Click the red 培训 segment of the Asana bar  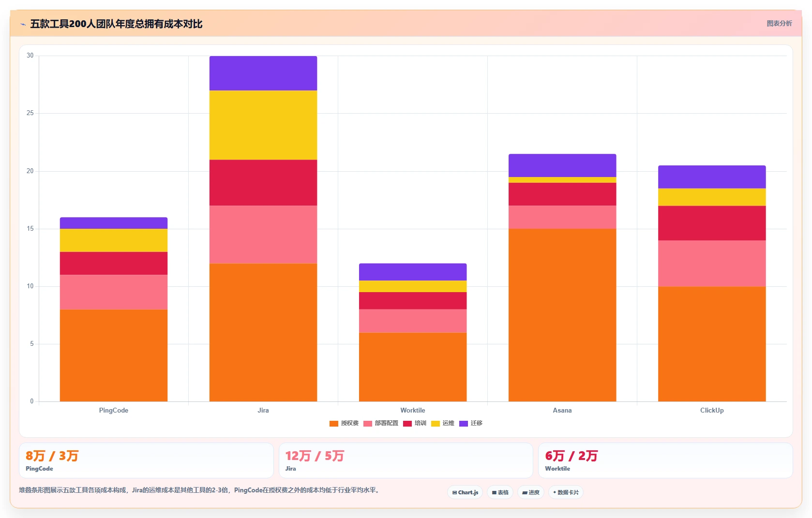(x=562, y=194)
